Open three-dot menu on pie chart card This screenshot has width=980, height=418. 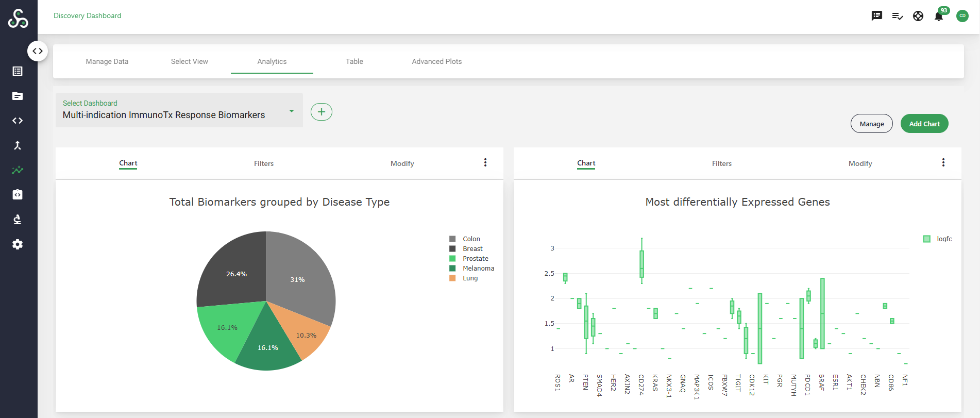coord(485,162)
